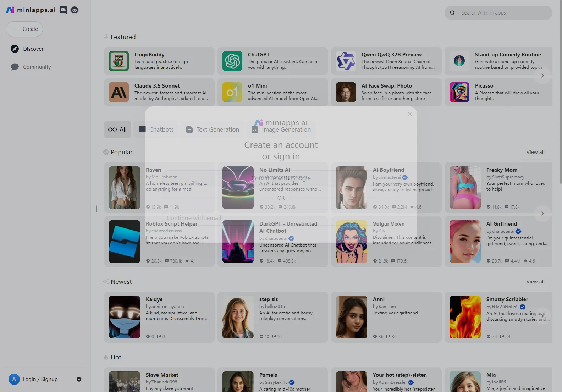Close the sign-in dialog with X

(410, 114)
